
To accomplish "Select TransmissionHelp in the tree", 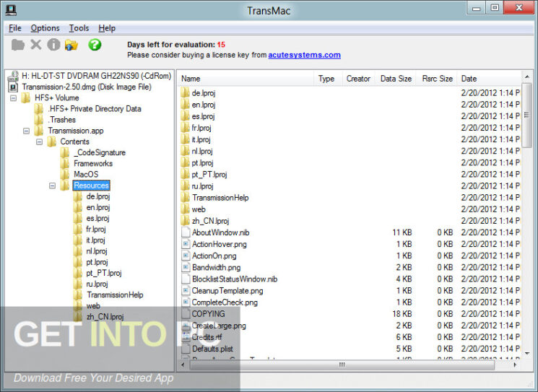I will (115, 295).
